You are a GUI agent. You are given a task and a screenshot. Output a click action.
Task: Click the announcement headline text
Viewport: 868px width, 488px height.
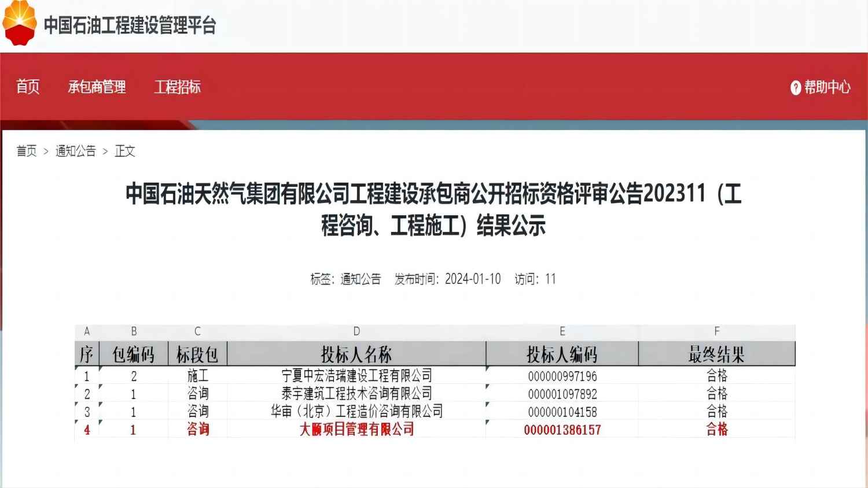(433, 209)
